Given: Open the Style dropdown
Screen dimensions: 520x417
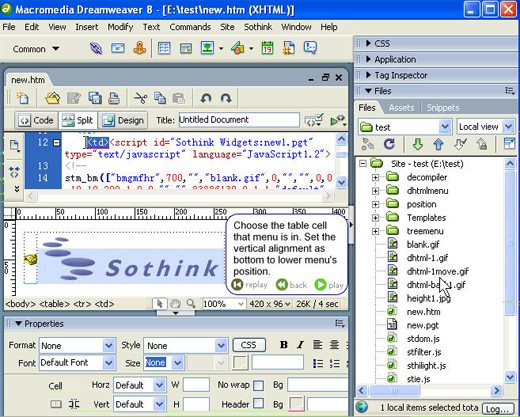Looking at the screenshot, I should 221,346.
